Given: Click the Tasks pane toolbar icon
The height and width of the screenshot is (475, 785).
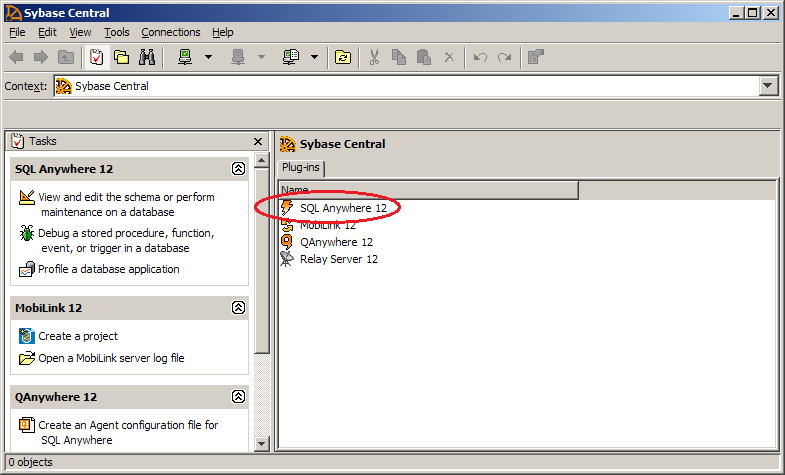Looking at the screenshot, I should (x=97, y=57).
